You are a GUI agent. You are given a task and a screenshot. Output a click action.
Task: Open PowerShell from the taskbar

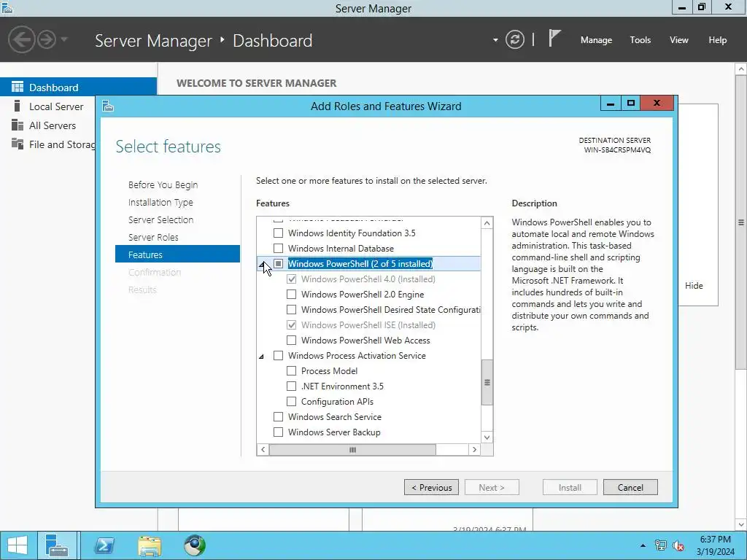104,545
